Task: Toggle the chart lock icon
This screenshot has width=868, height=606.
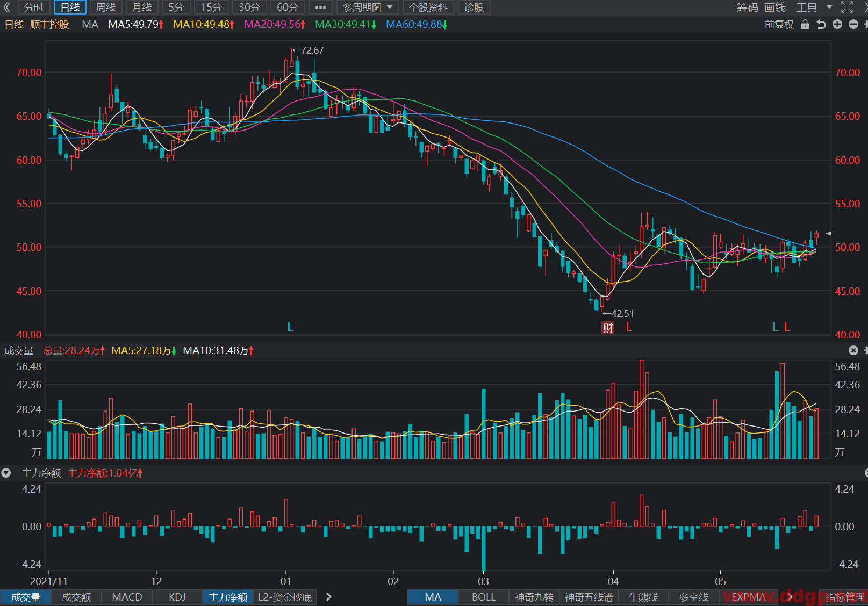Action: (805, 25)
